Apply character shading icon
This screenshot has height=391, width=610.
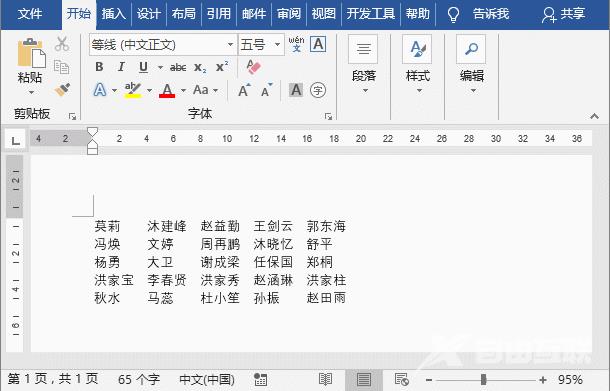point(296,90)
